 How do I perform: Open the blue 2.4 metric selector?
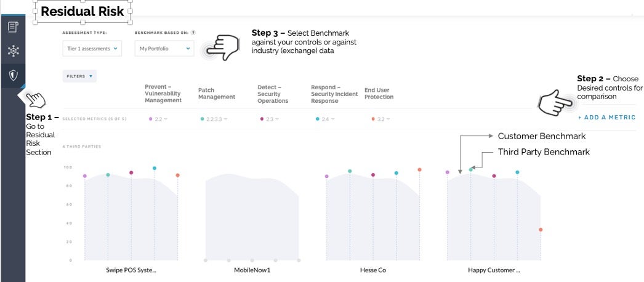(325, 119)
